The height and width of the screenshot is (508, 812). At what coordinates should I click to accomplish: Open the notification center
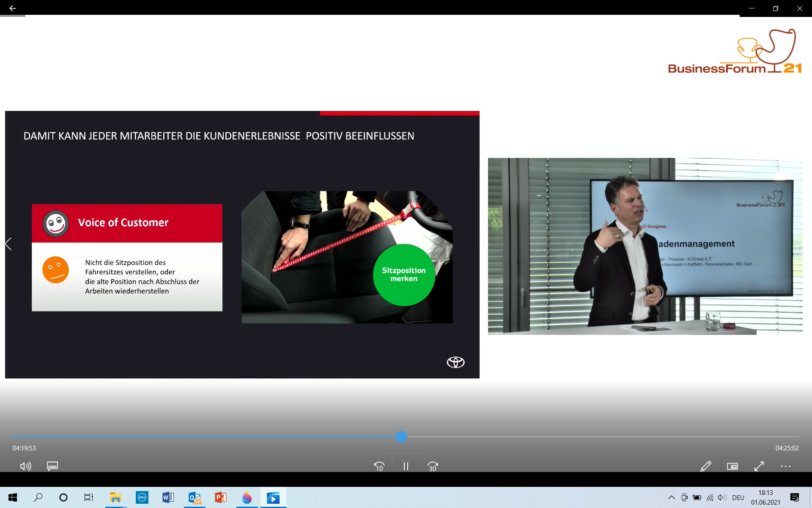point(795,497)
